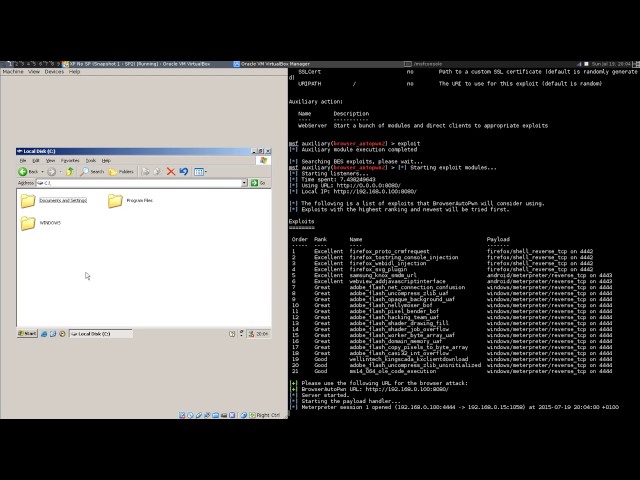
Task: Click the greyed Forward arrow icon
Action: pos(51,172)
